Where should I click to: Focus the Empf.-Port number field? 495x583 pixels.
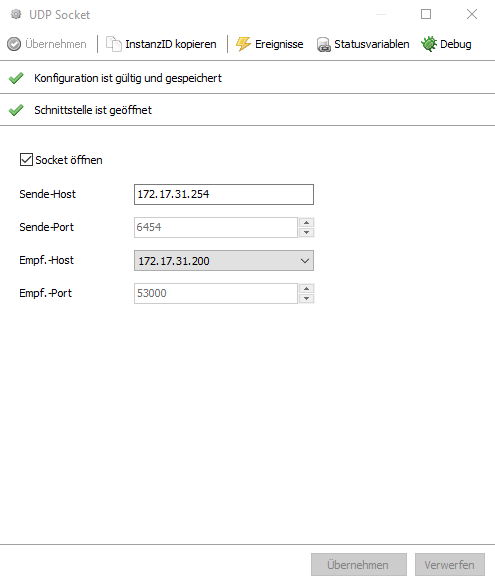coord(216,293)
